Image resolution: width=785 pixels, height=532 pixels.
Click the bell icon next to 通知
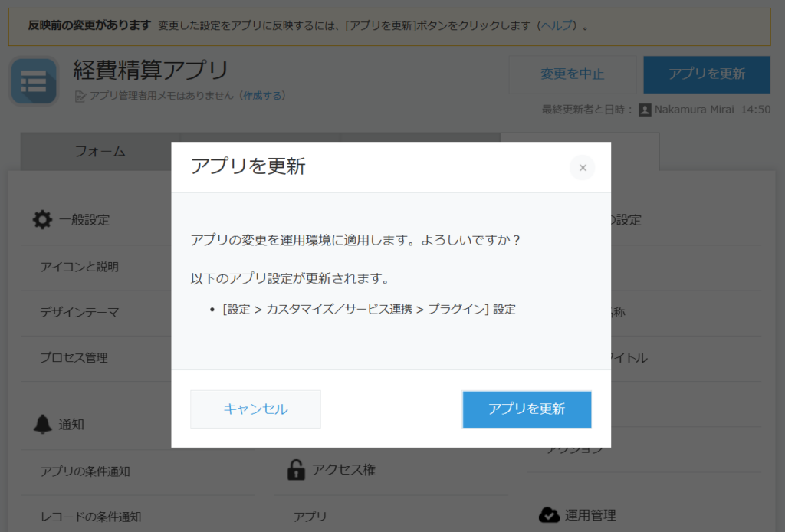coord(43,424)
